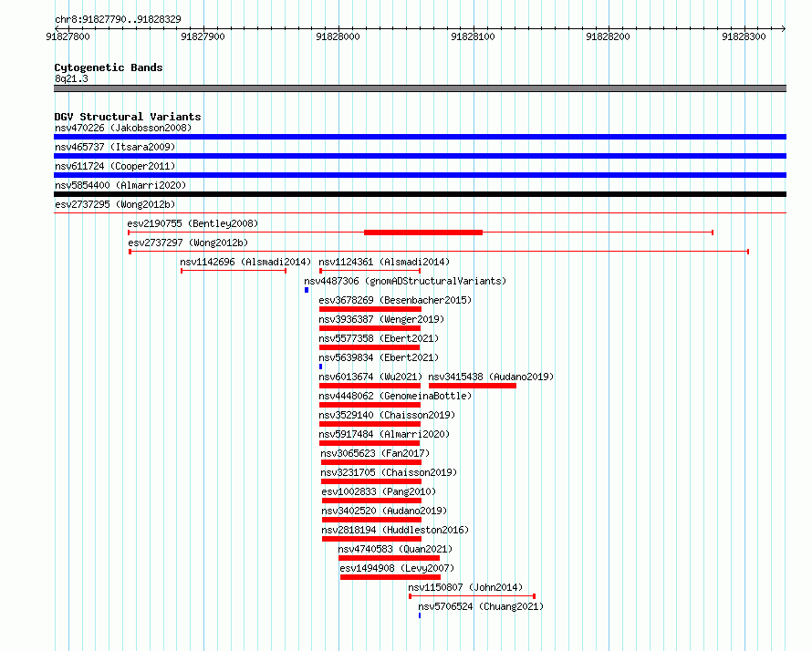
Task: Click nsv4448062 (GenomeinaBottle) label
Action: [395, 396]
